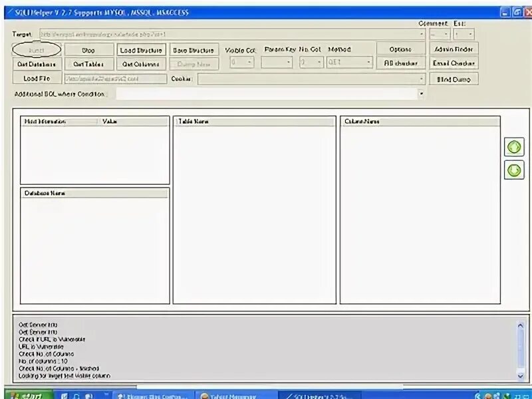Click the Blind Dump button

pos(454,79)
